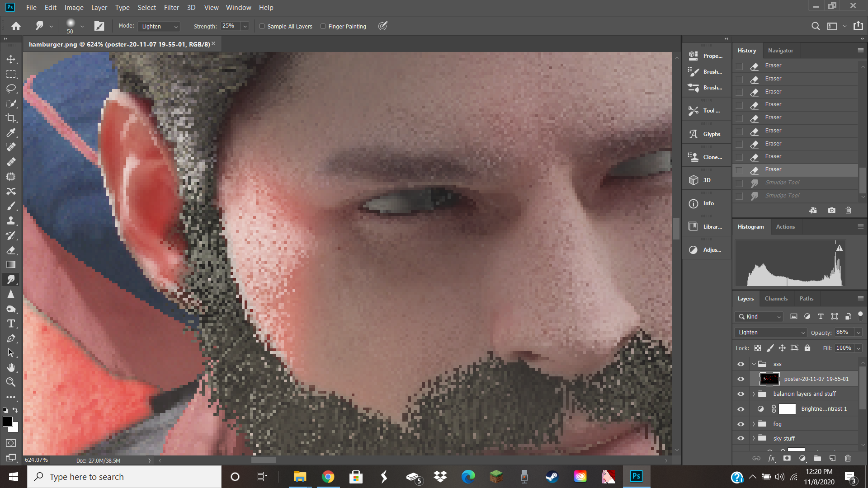Open the layer blend mode Lighten dropdown
This screenshot has height=488, width=868.
(x=771, y=333)
